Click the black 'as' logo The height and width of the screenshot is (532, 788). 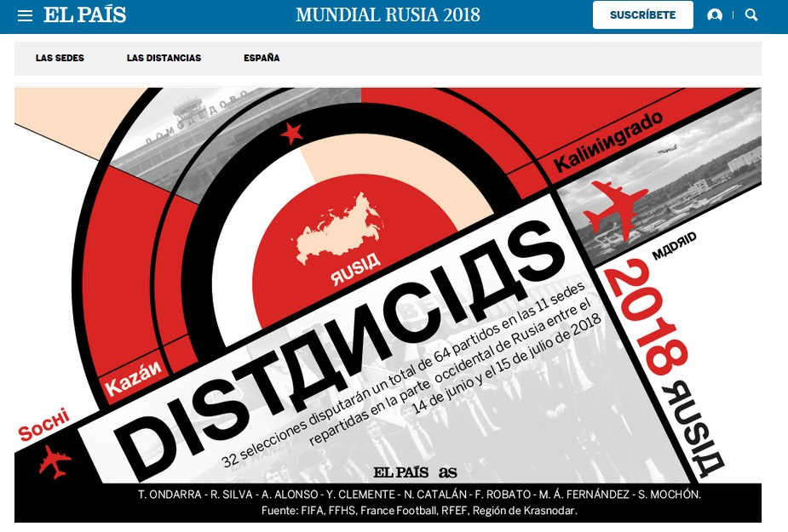point(447,472)
